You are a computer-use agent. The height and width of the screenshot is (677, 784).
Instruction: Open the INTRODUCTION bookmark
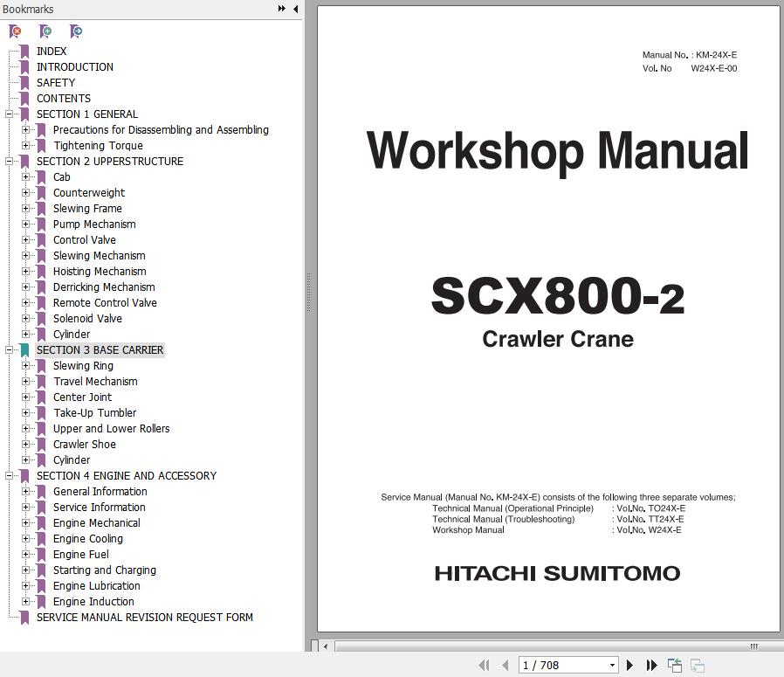[x=75, y=67]
